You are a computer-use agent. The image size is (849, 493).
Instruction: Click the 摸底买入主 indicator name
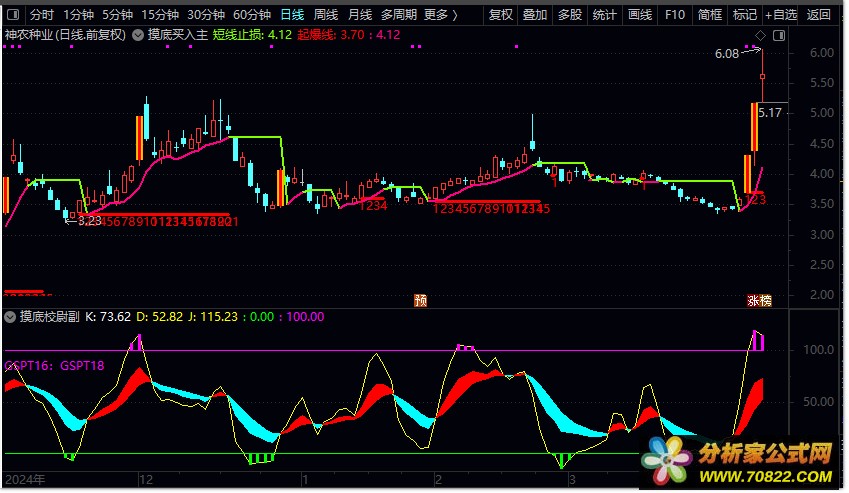tap(178, 35)
